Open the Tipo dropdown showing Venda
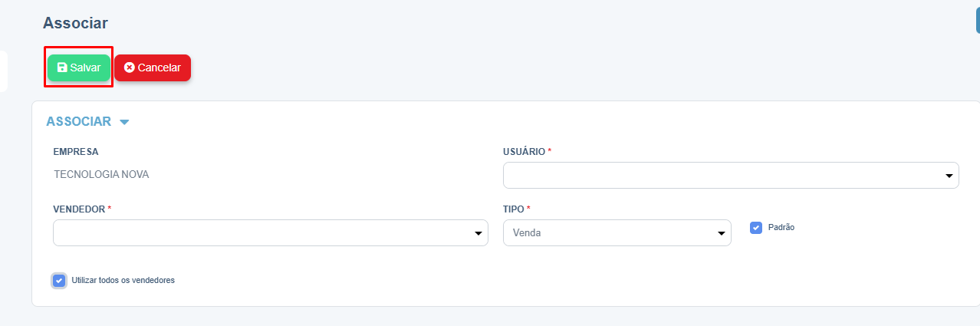The width and height of the screenshot is (980, 326). (x=617, y=233)
